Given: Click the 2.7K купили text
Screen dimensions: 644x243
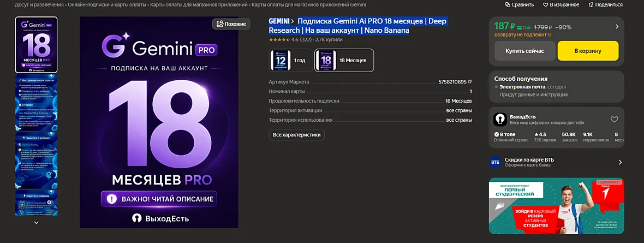Looking at the screenshot, I should (329, 40).
